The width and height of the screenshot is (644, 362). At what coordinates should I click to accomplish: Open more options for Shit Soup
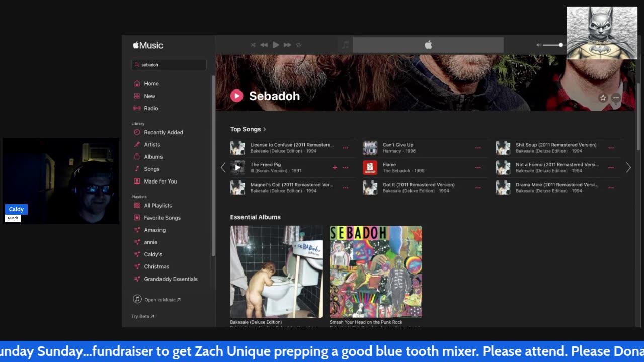[x=611, y=148]
